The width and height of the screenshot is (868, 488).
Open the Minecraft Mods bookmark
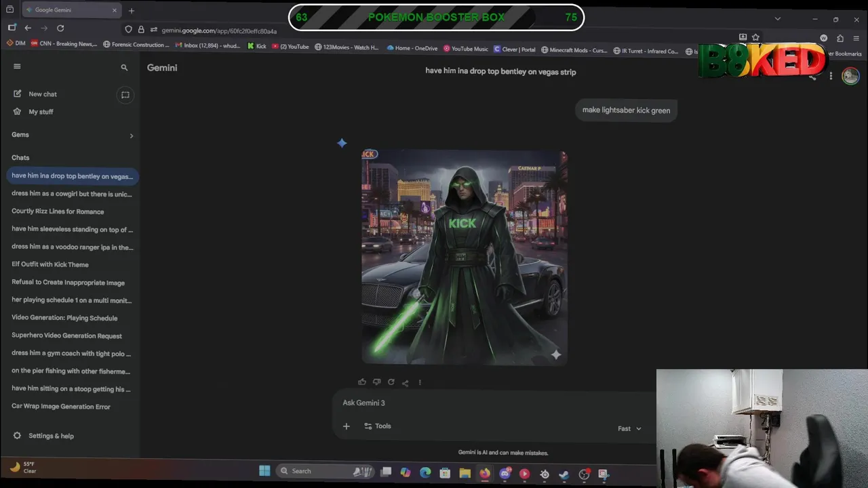coord(574,50)
